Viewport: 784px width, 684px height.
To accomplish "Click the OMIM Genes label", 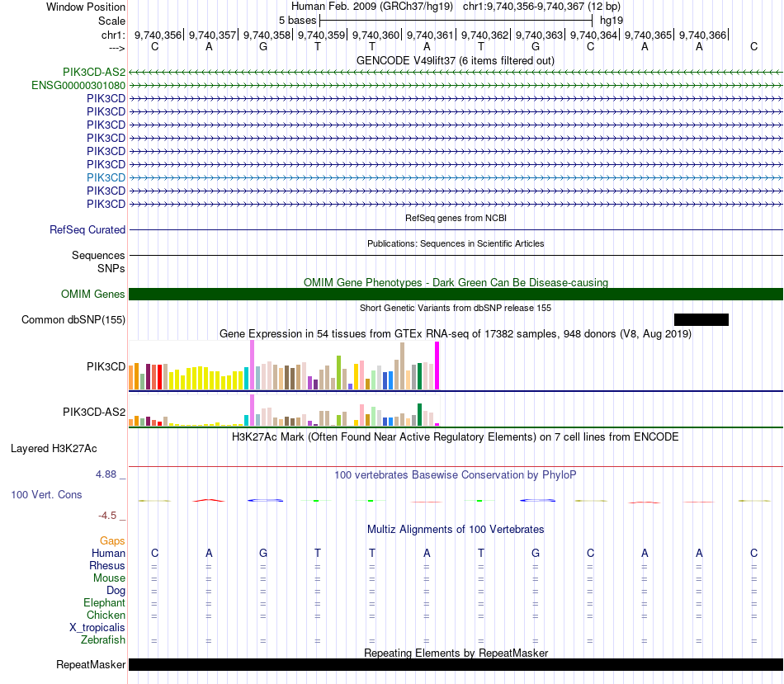I will click(x=93, y=294).
